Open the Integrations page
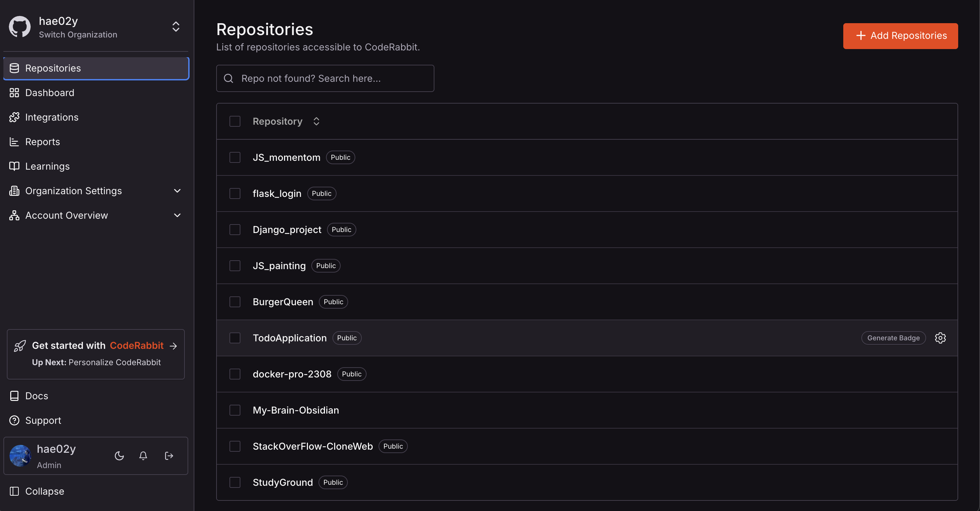 [52, 117]
